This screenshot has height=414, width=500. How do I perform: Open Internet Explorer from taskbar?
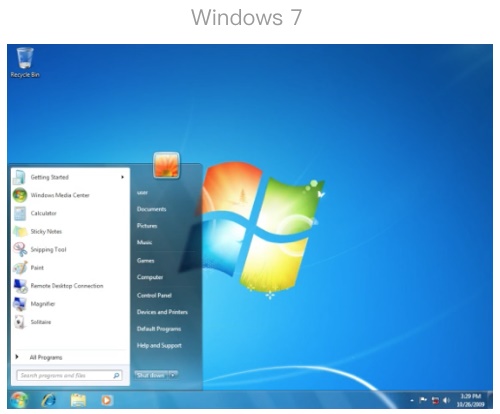(x=49, y=400)
